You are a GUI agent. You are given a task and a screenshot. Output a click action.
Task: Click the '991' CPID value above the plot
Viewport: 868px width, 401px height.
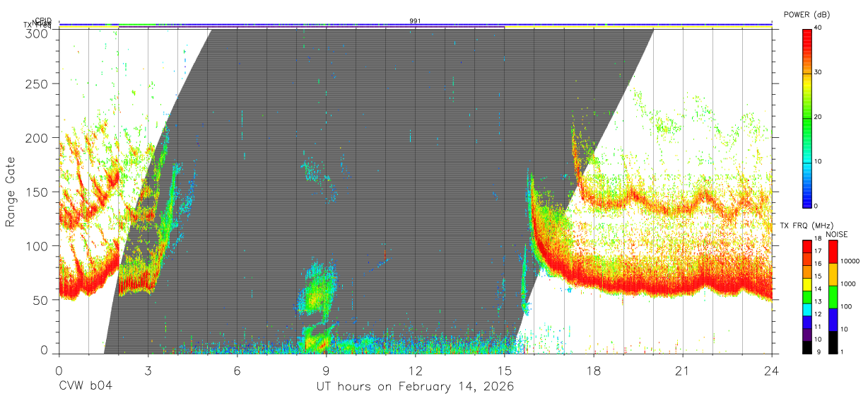(x=415, y=21)
